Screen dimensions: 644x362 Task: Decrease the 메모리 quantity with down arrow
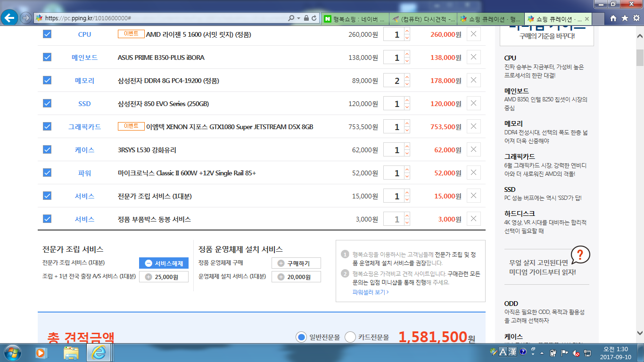(x=407, y=84)
